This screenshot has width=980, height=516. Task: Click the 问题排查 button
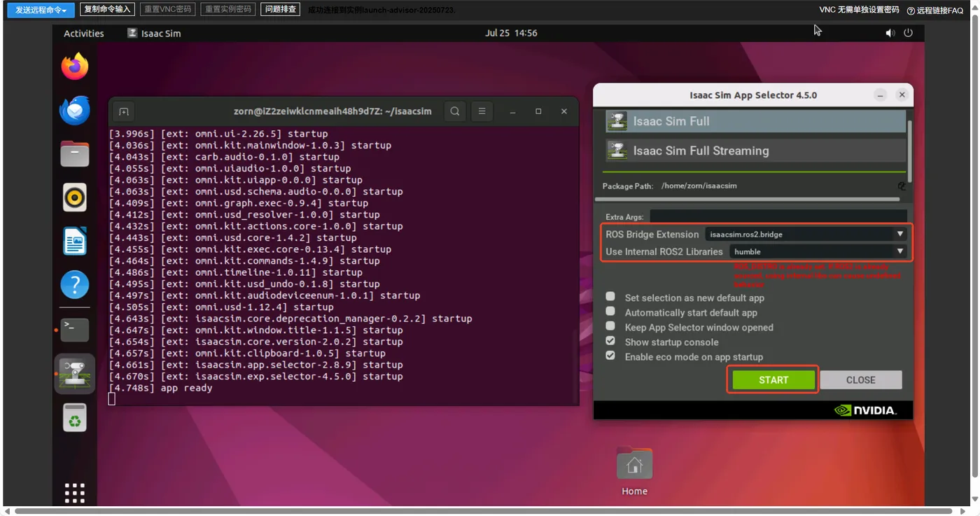coord(281,9)
